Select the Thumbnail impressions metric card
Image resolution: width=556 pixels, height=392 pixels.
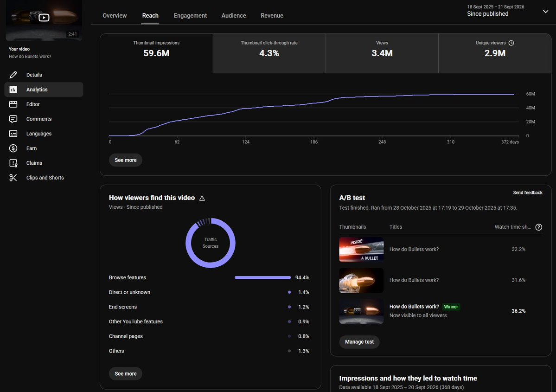click(x=156, y=53)
